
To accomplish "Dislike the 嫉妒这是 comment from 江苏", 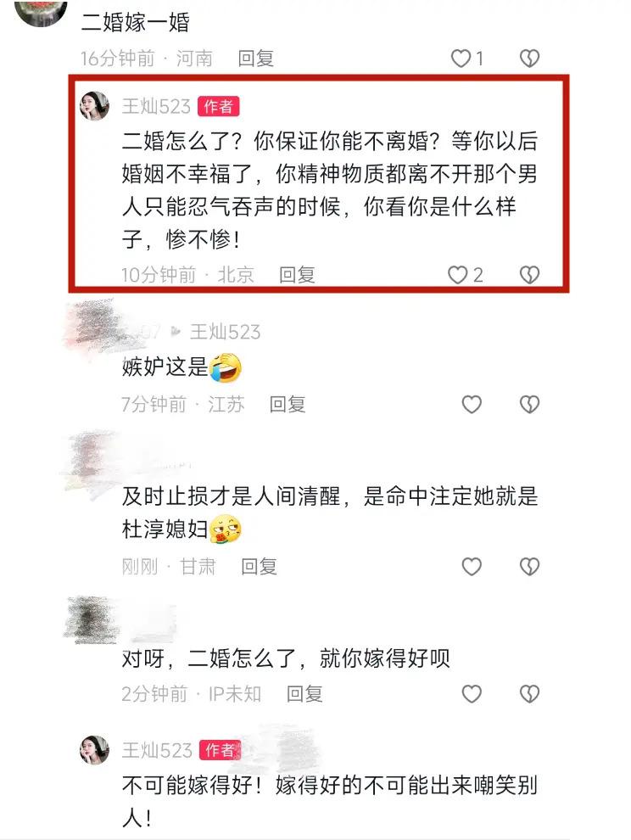I will coord(529,405).
